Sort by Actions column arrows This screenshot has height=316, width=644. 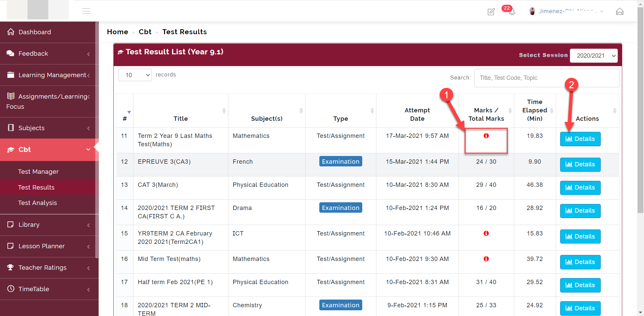tap(614, 110)
